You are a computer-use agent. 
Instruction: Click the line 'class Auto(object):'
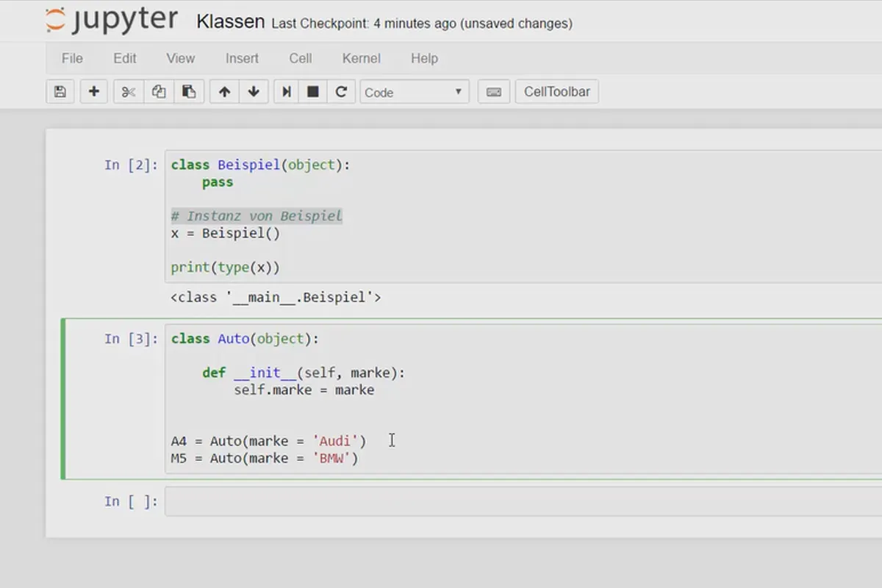click(245, 339)
